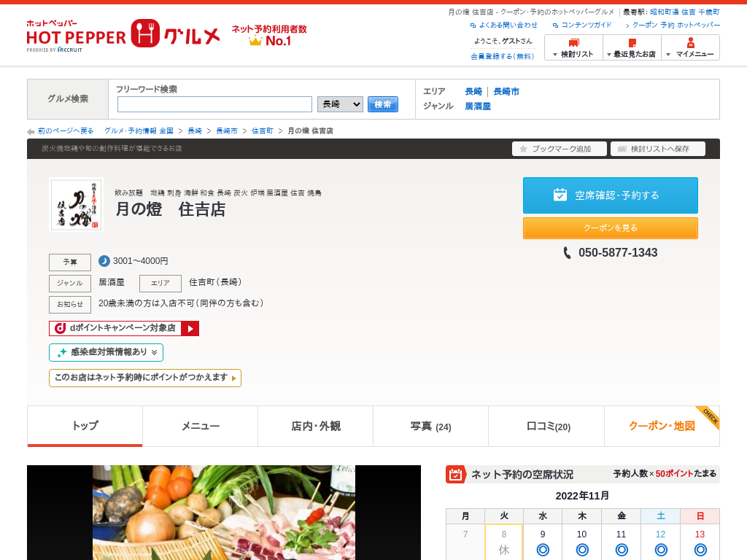
Task: Click the 月の燈 restaurant logo thumbnail
Action: point(76,204)
